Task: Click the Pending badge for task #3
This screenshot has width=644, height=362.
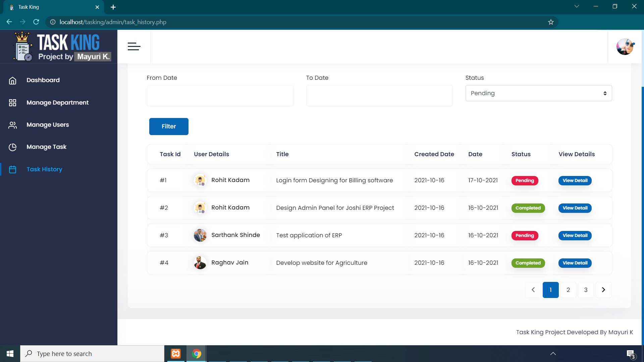Action: coord(525,235)
